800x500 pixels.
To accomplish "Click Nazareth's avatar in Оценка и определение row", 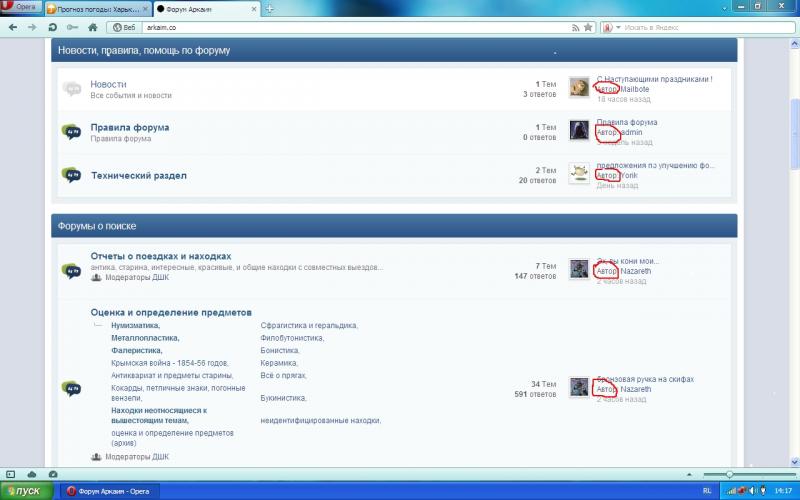I will pyautogui.click(x=578, y=387).
